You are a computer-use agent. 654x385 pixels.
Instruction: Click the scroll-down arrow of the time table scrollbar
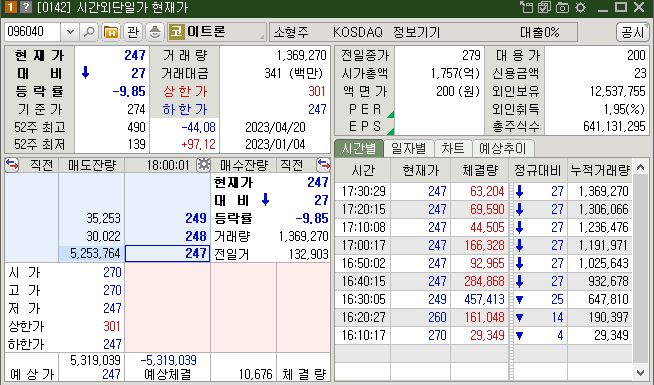tap(640, 373)
